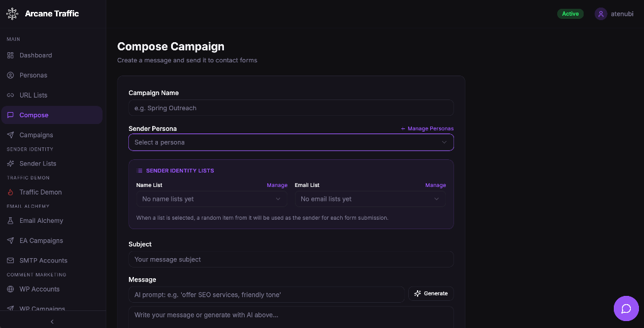The image size is (644, 328).
Task: Click the 'Create a message and send it' subtitle
Action: pos(187,60)
